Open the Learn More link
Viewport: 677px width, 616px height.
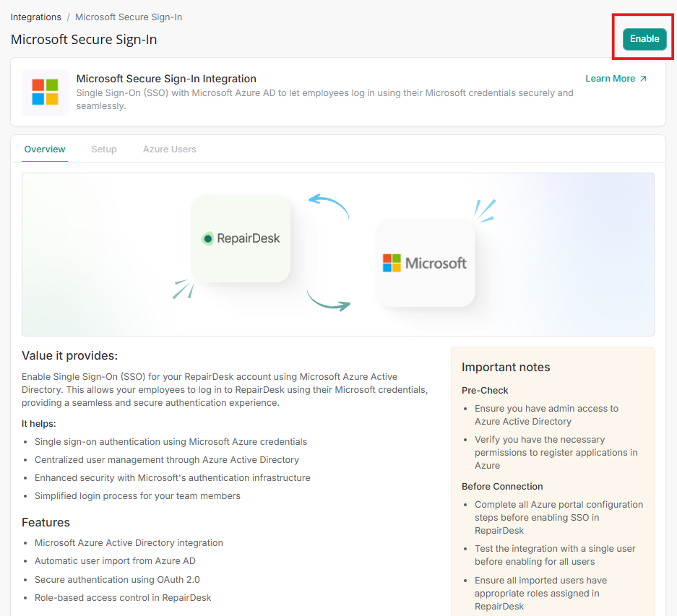pos(610,79)
